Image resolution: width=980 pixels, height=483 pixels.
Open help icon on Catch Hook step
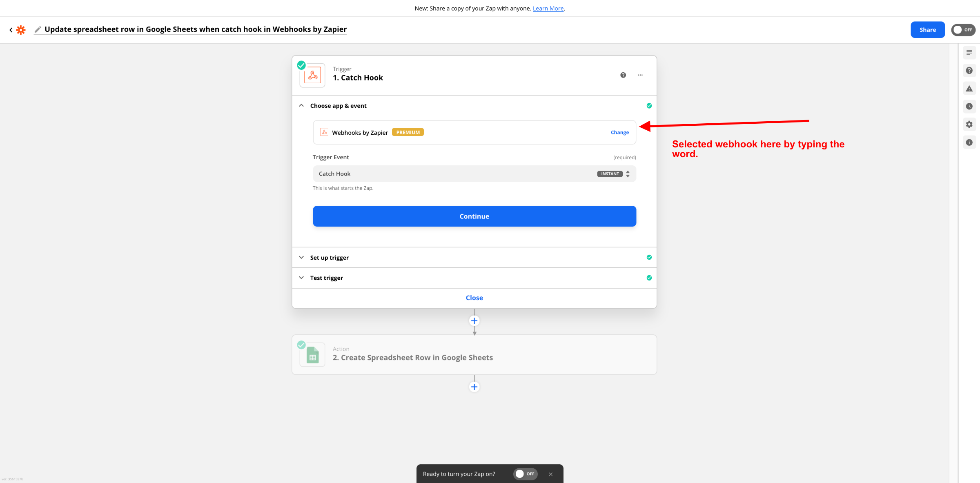coord(623,75)
